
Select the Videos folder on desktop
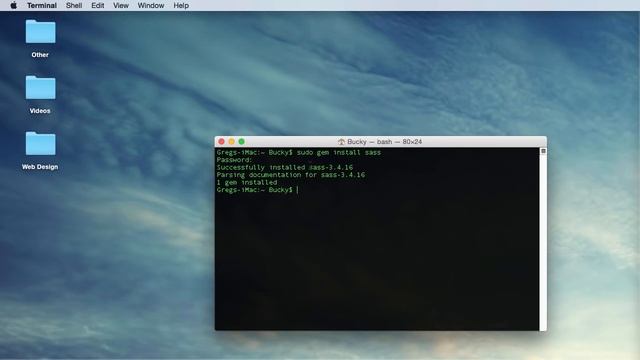(x=40, y=87)
